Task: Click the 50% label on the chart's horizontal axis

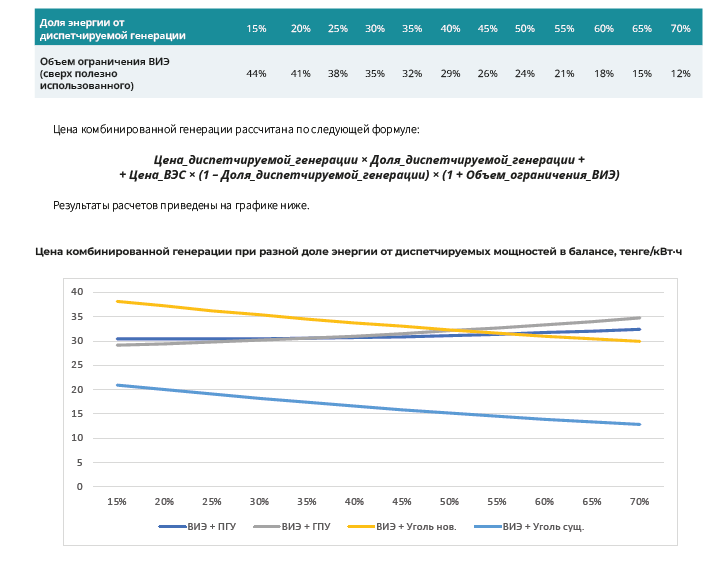Action: [x=449, y=501]
